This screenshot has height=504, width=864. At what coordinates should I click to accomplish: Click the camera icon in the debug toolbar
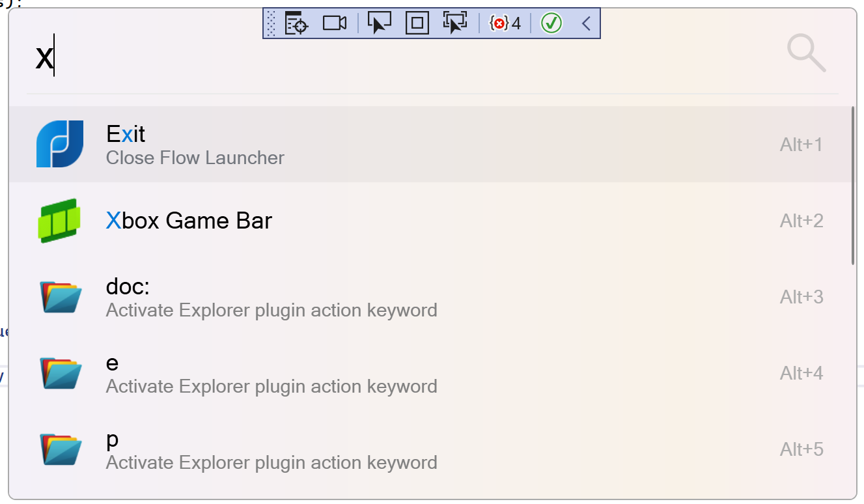point(335,23)
